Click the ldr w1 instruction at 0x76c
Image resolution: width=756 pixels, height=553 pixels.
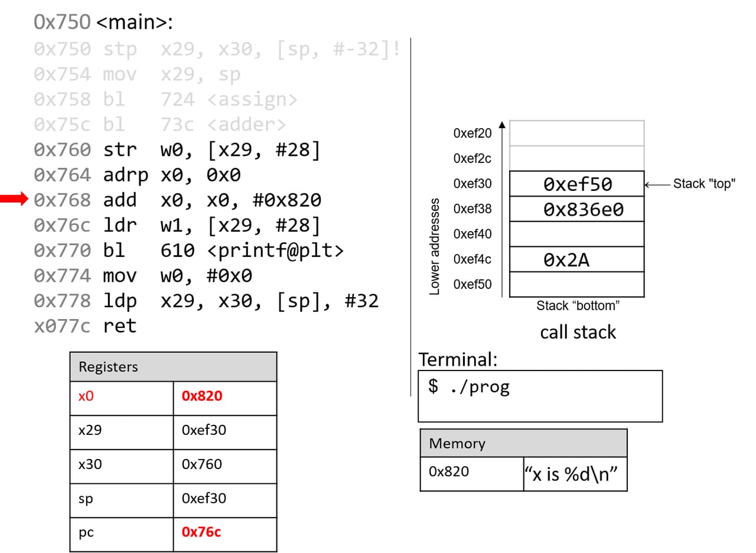point(177,226)
